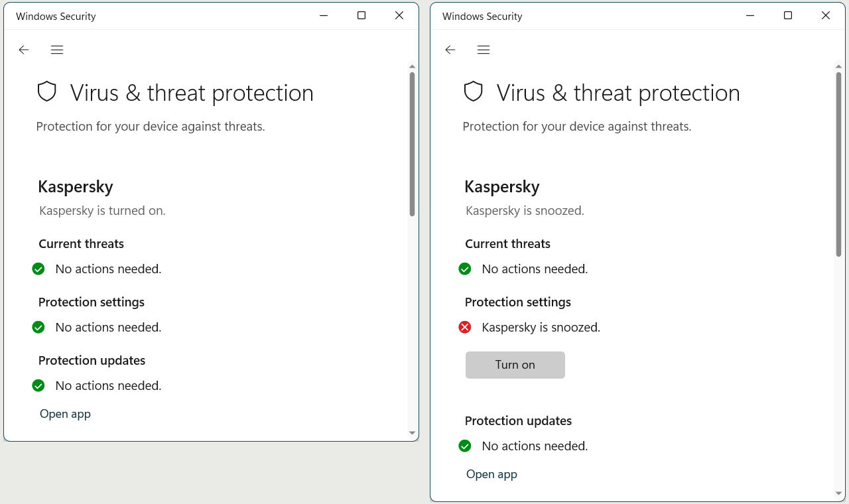Click shield icon in left window heading

[x=46, y=92]
